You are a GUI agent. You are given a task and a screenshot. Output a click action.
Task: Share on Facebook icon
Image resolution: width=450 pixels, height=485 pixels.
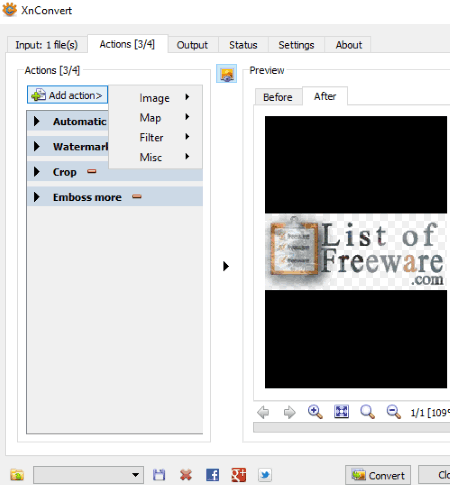212,475
